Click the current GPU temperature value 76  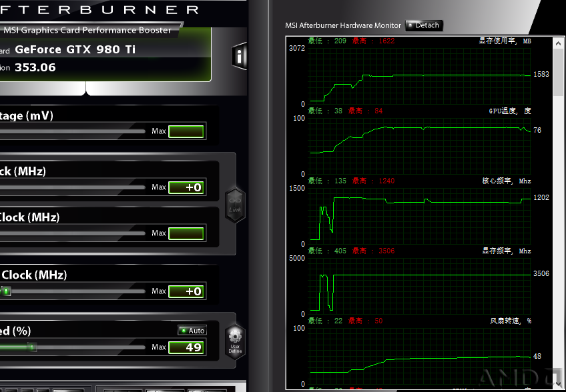(537, 130)
